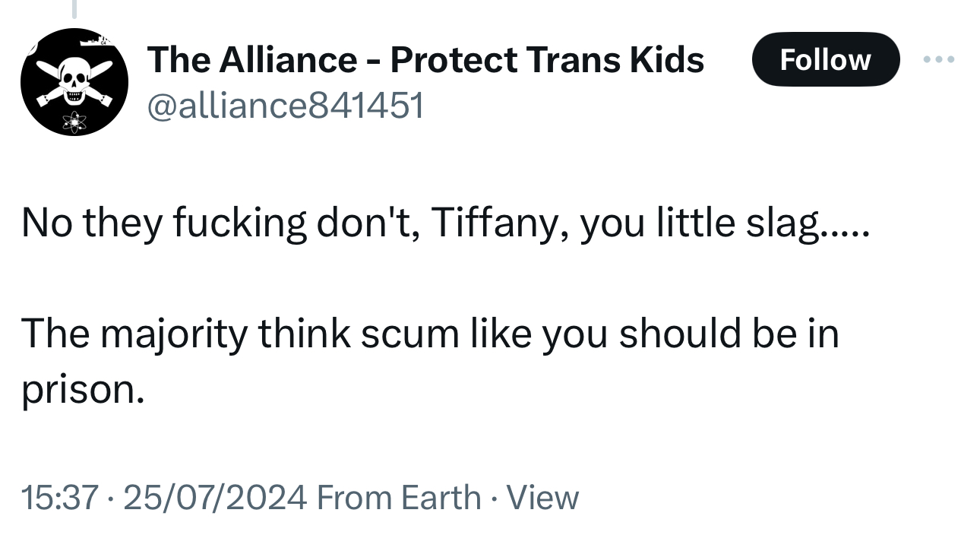Click the word slag in the tweet
980x554 pixels.
pyautogui.click(x=797, y=223)
